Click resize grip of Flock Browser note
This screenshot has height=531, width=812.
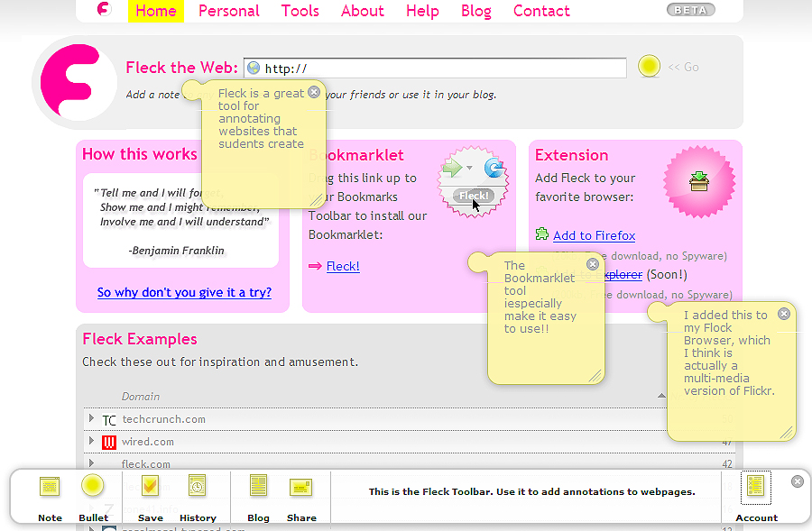click(x=787, y=433)
